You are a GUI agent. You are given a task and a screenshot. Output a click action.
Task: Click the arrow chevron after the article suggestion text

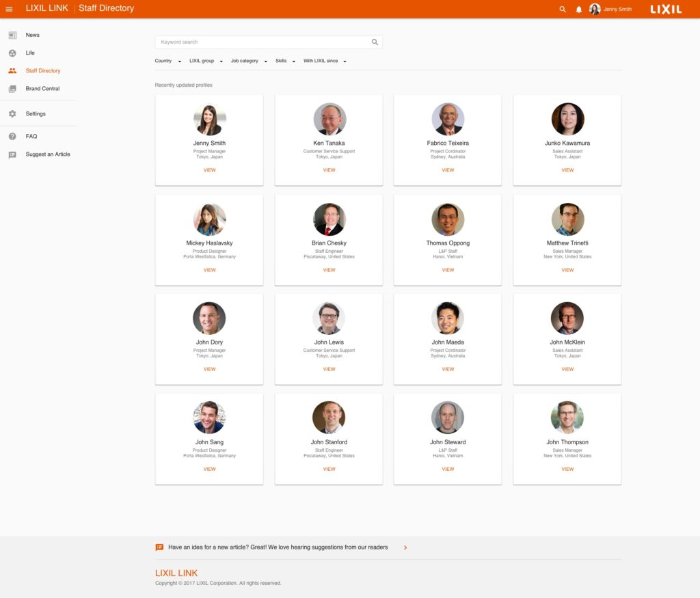tap(405, 547)
